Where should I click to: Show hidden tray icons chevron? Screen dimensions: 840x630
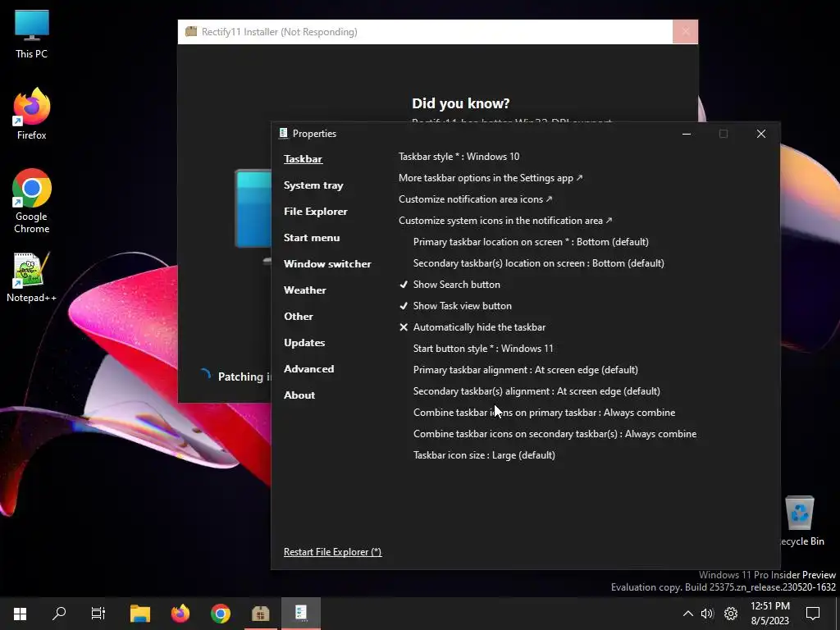pos(688,614)
